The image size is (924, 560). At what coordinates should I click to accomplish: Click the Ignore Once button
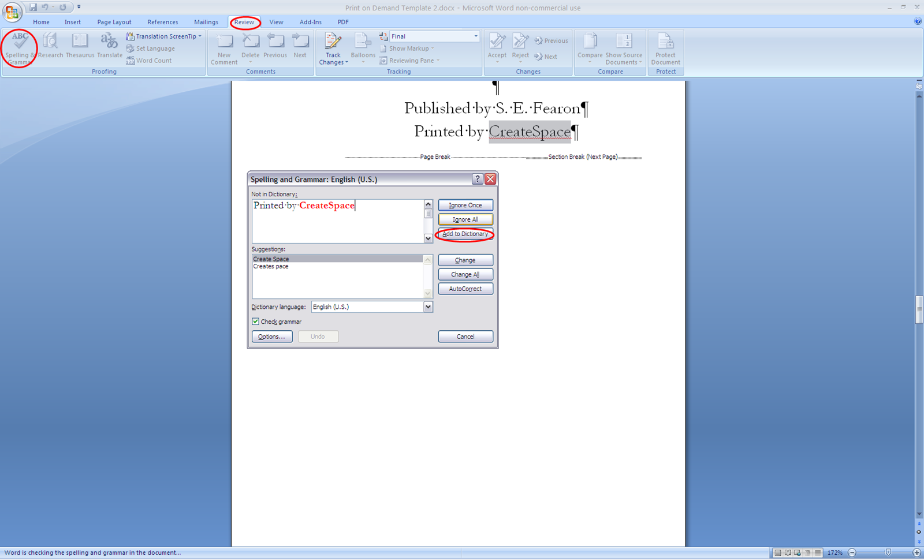[465, 204]
